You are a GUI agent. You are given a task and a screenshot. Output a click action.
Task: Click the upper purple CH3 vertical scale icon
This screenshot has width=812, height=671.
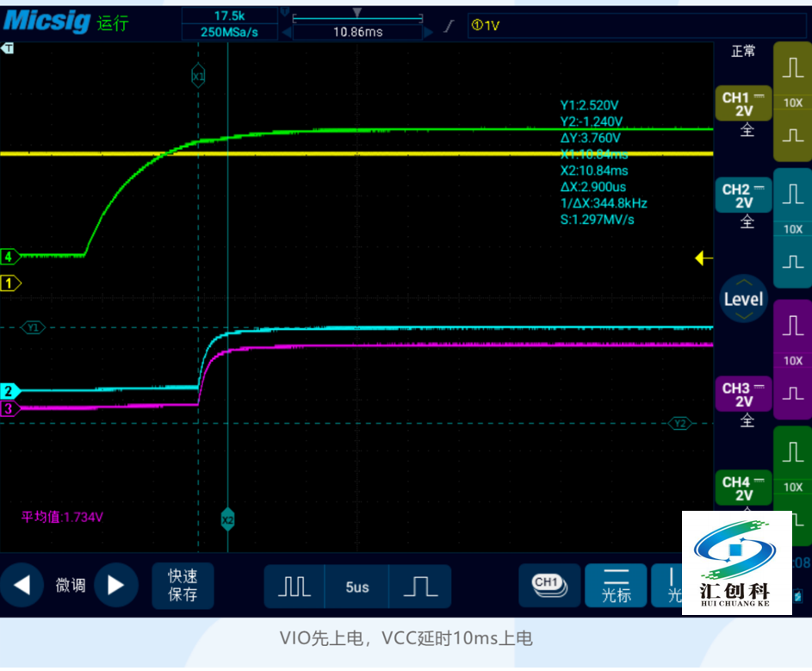click(x=793, y=326)
